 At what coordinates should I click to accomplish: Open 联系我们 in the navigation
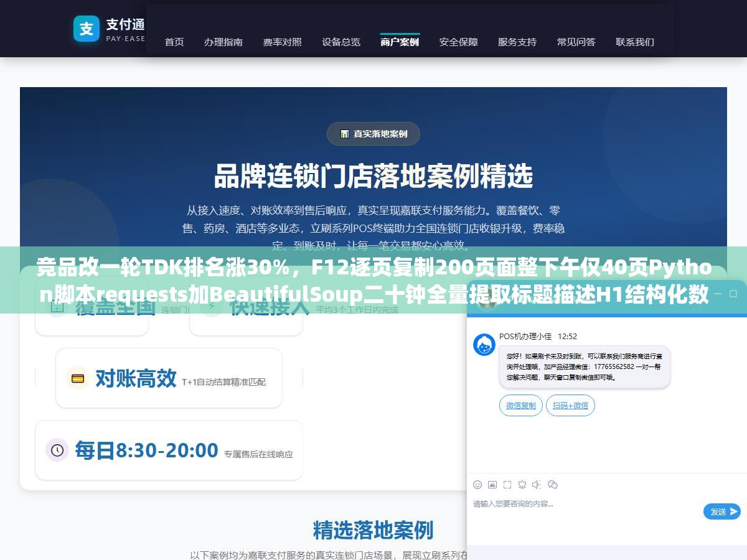tap(635, 42)
